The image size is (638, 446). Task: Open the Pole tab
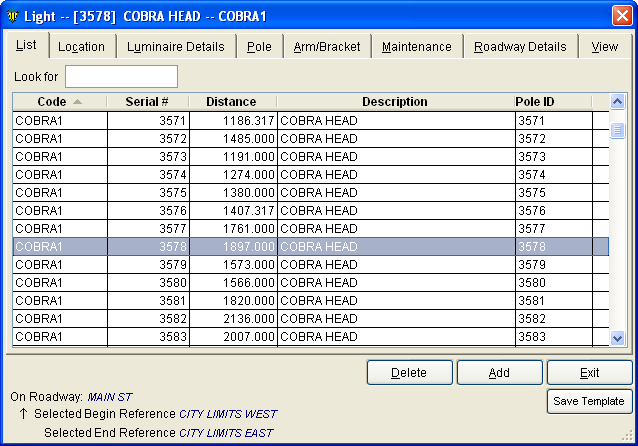[259, 47]
